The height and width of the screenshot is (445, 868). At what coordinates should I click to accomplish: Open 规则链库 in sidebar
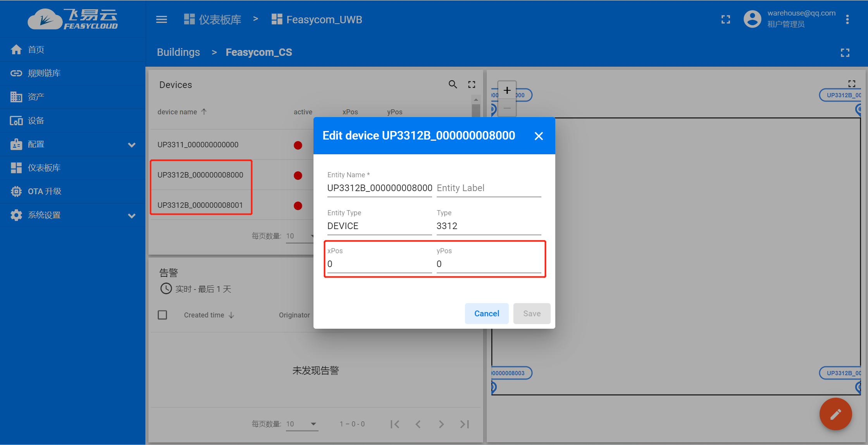pyautogui.click(x=44, y=73)
